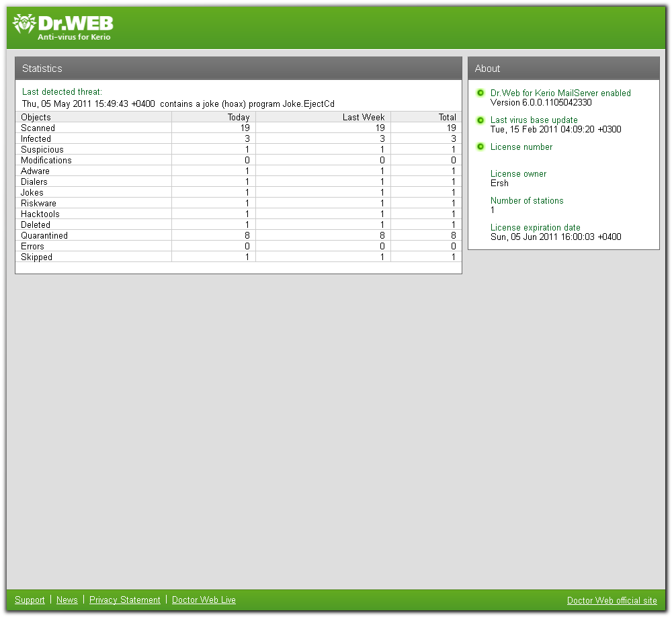672x617 pixels.
Task: Select the Hacktools row label
Action: coord(40,214)
